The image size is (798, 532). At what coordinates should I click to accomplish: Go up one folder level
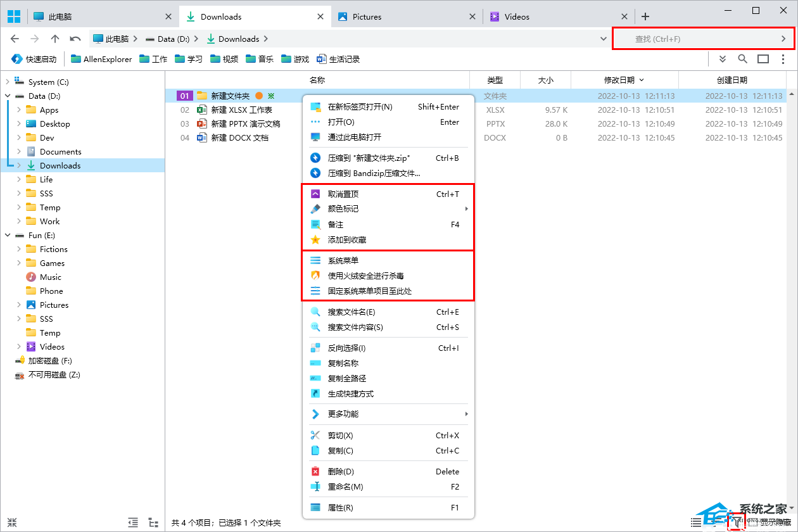click(55, 39)
